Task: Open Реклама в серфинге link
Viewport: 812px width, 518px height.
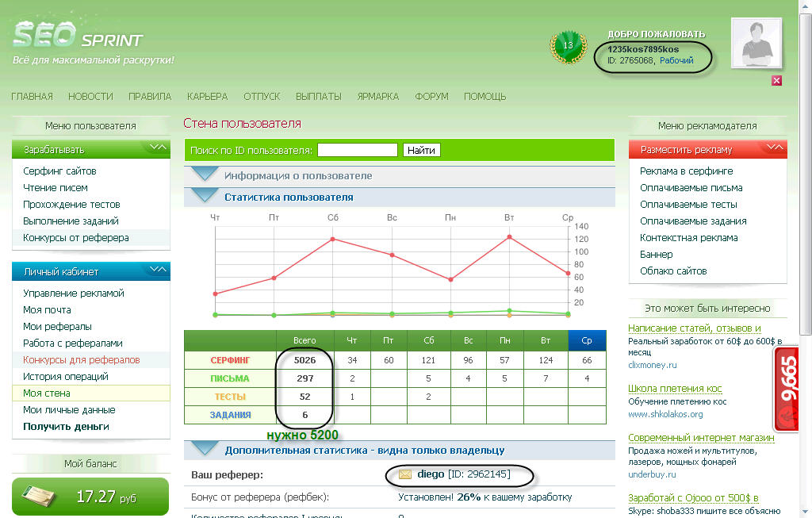Action: (x=686, y=171)
